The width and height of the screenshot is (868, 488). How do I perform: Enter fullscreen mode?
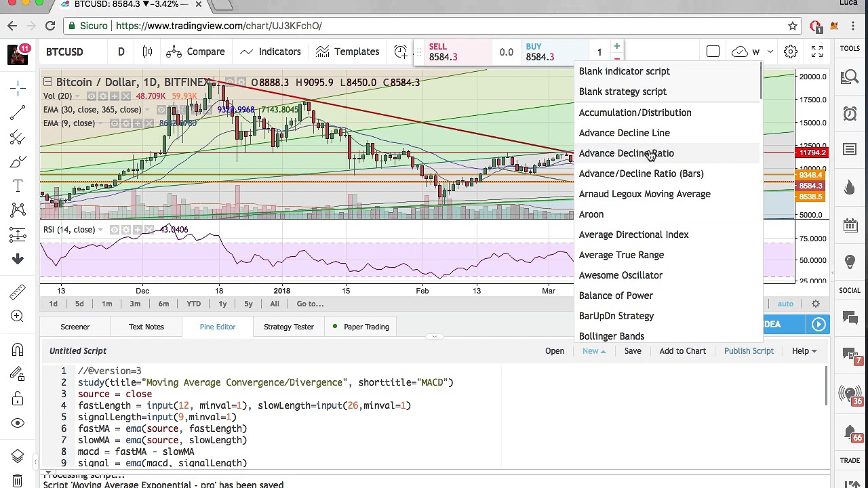click(817, 52)
